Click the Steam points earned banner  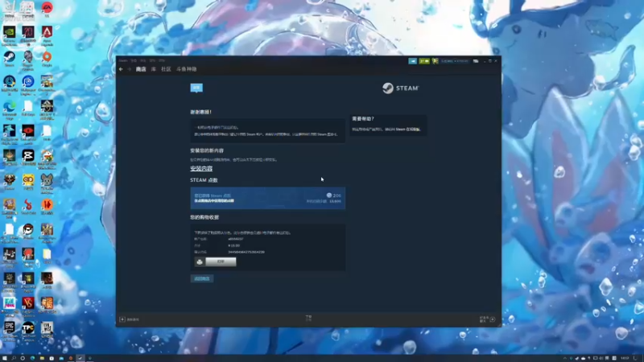point(267,198)
